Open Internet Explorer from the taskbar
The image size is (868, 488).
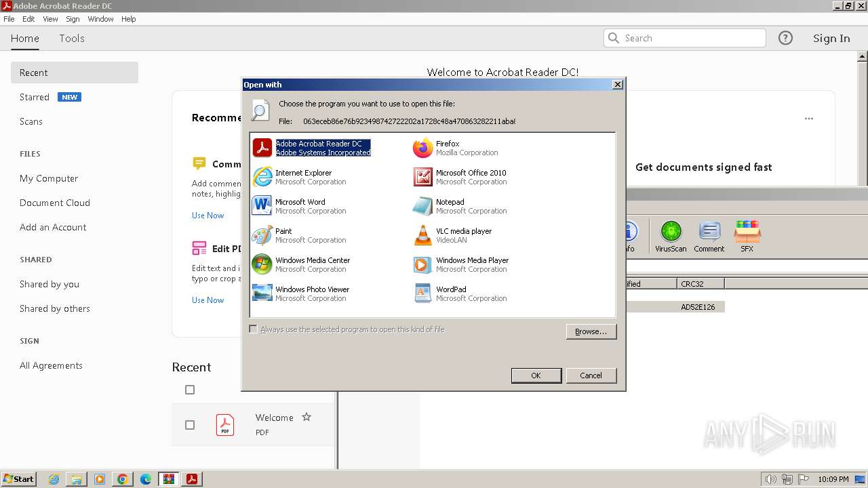tap(54, 479)
